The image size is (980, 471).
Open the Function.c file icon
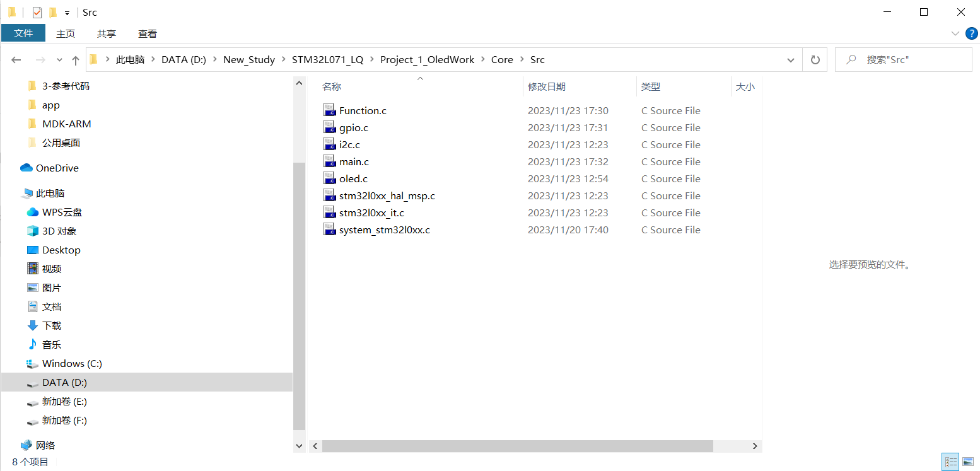click(329, 110)
